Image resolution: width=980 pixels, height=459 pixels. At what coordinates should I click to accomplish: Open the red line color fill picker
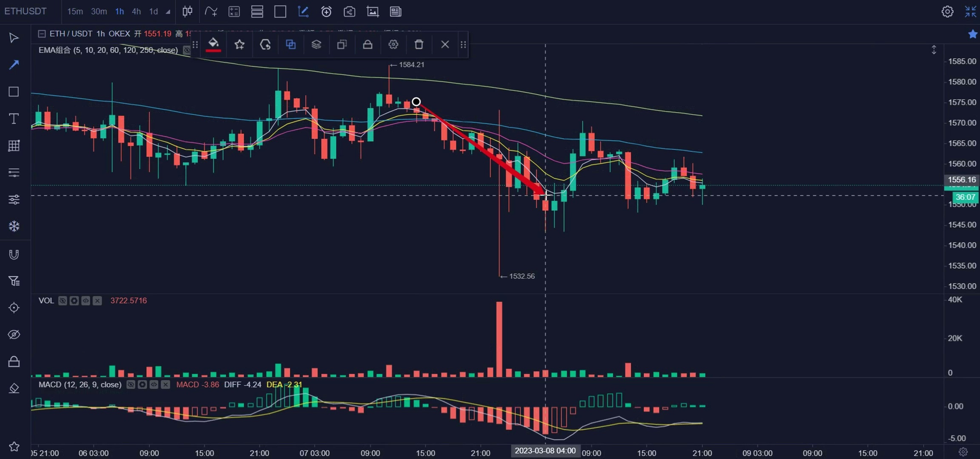(x=213, y=44)
